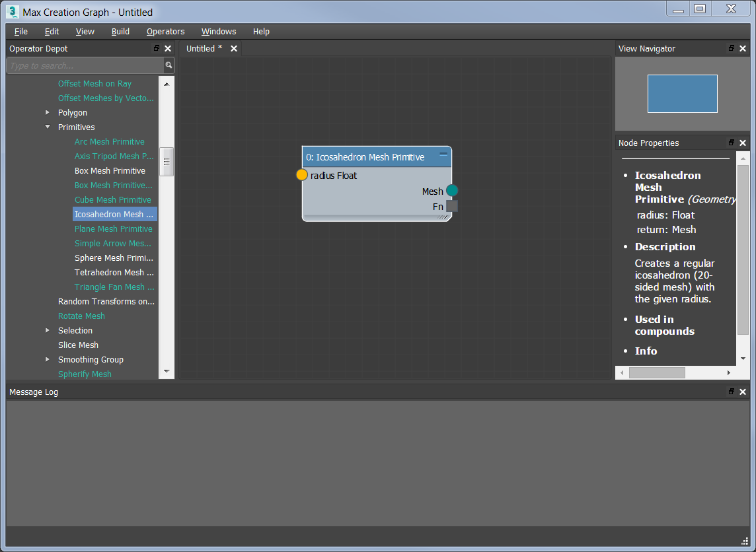Click the search magnifier icon in Operator Depot
This screenshot has height=552, width=756.
click(169, 65)
